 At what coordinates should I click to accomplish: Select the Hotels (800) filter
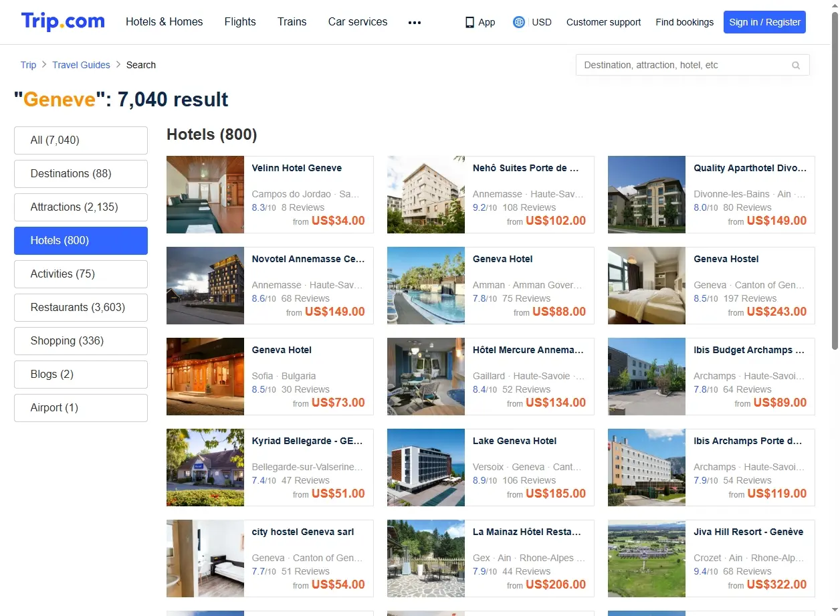[81, 241]
